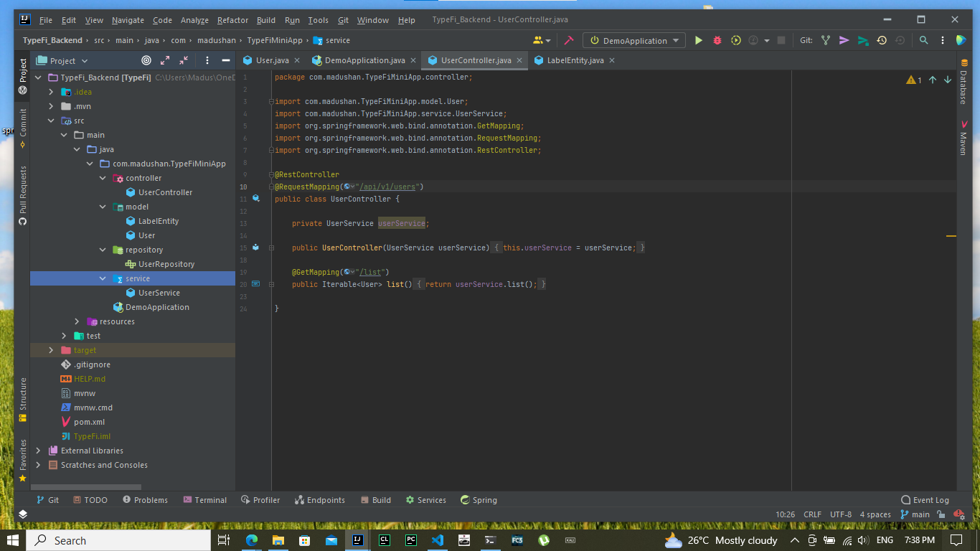Collapse the service folder in the tree
This screenshot has width=980, height=551.
103,278
